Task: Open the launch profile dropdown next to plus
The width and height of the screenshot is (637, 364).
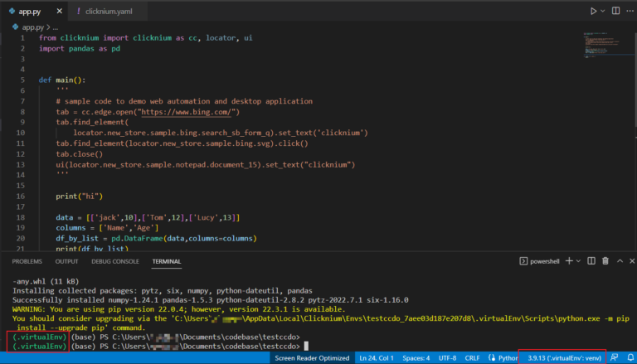Action: [578, 261]
